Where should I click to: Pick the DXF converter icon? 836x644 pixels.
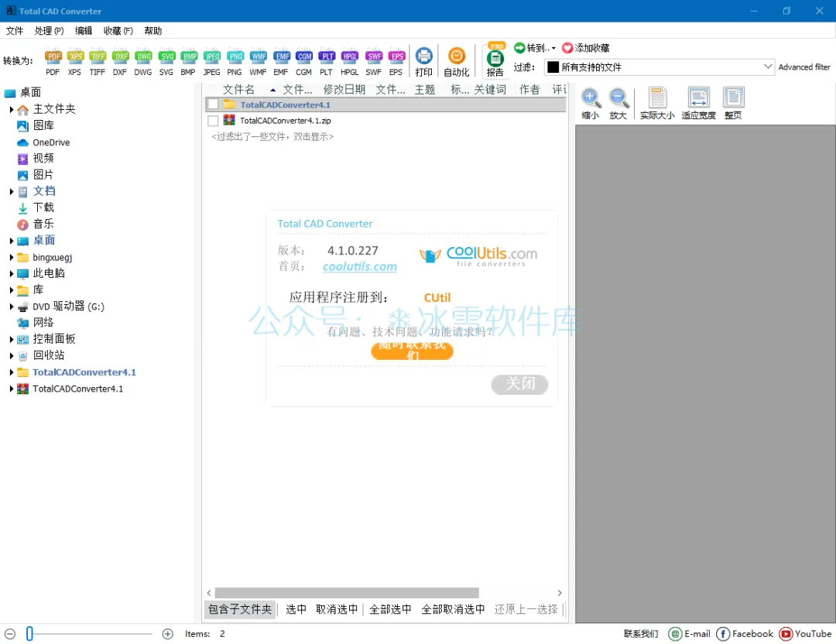[121, 62]
